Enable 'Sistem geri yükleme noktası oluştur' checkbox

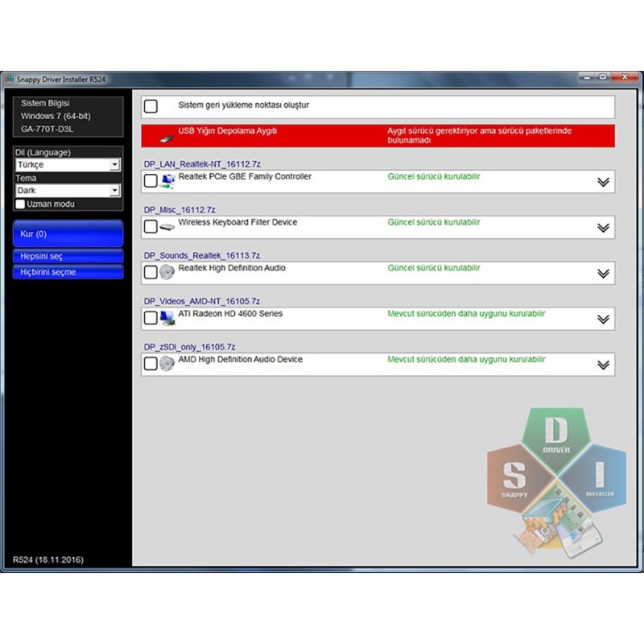click(x=151, y=106)
